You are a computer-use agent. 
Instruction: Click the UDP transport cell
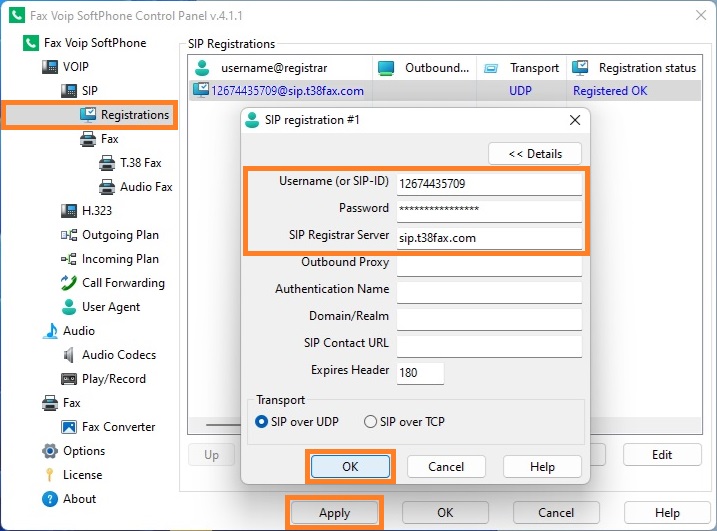tap(520, 91)
